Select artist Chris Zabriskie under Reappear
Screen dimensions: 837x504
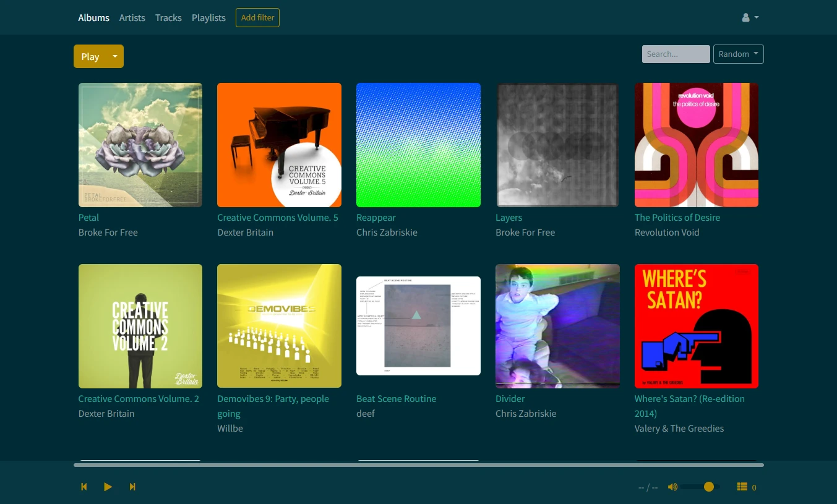pyautogui.click(x=387, y=233)
